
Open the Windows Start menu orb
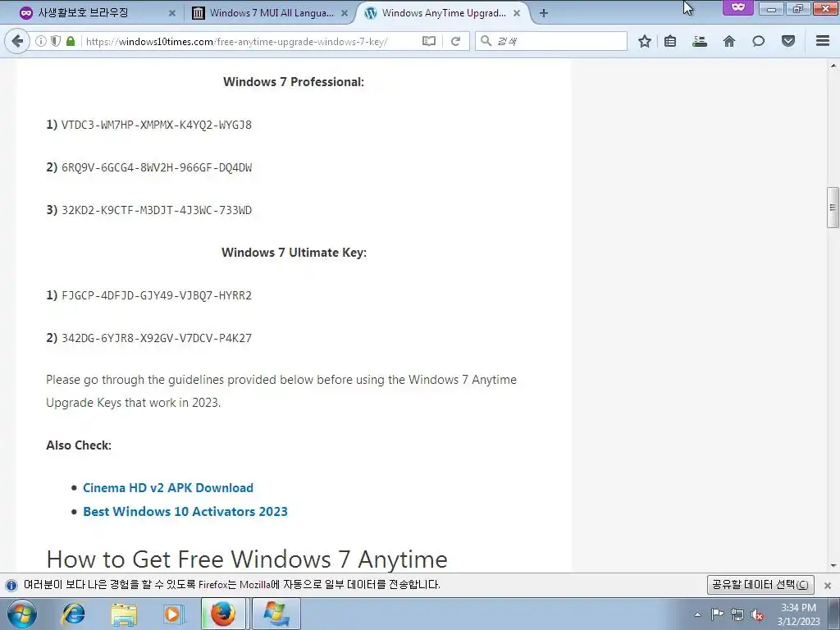pos(22,614)
